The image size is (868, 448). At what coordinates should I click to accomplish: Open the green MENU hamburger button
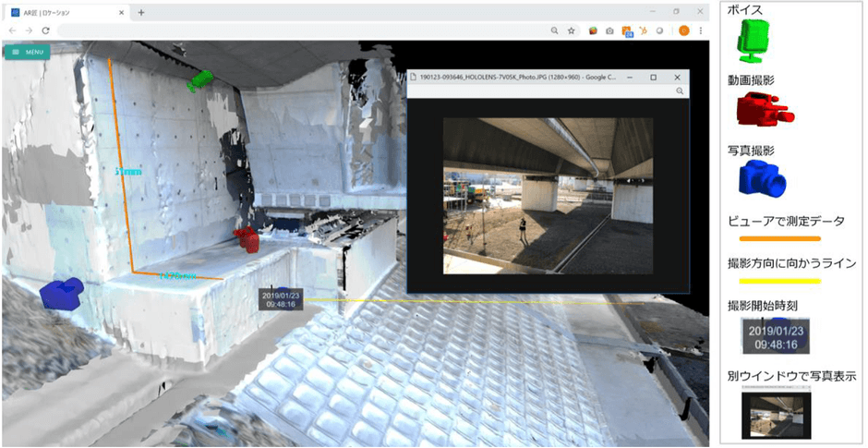tap(27, 52)
